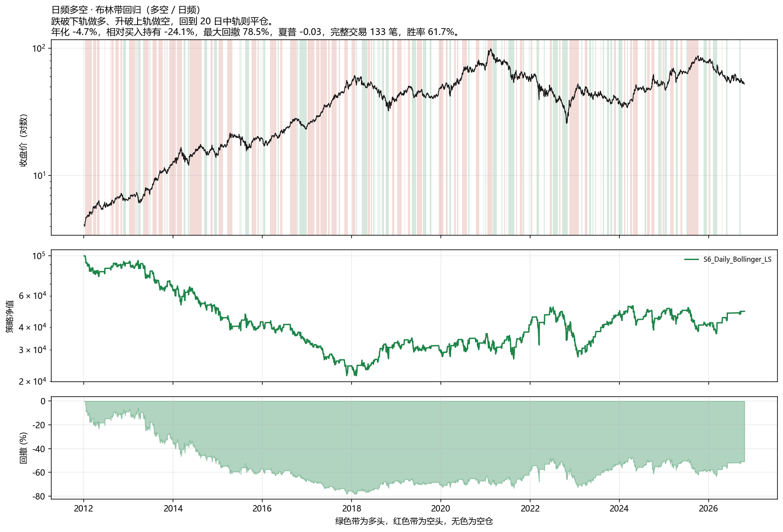Click the "-40" drawdown axis tick
783x532 pixels.
39,449
